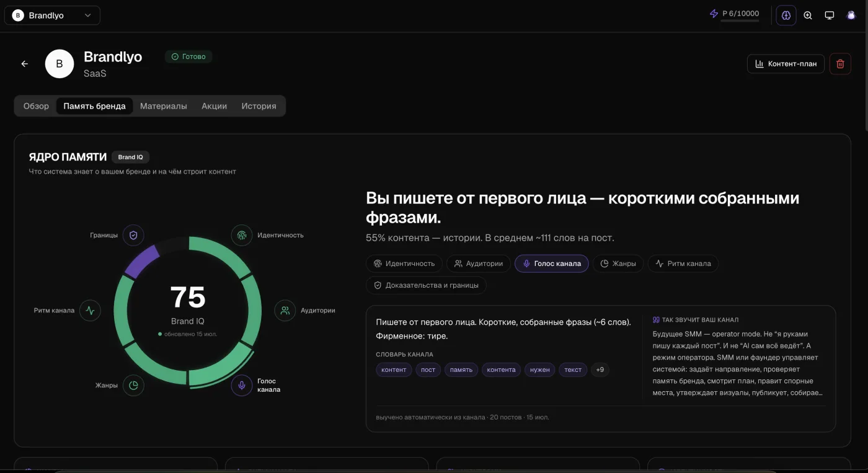Open the Контент-план button
Image resolution: width=868 pixels, height=473 pixels.
(x=786, y=64)
